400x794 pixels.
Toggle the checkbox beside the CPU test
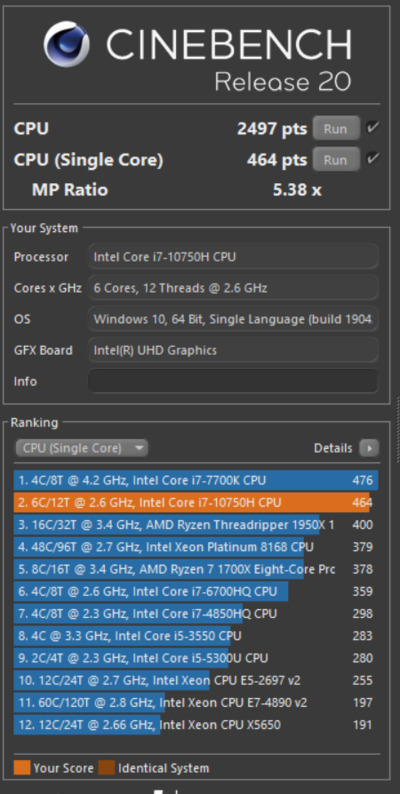pos(373,128)
